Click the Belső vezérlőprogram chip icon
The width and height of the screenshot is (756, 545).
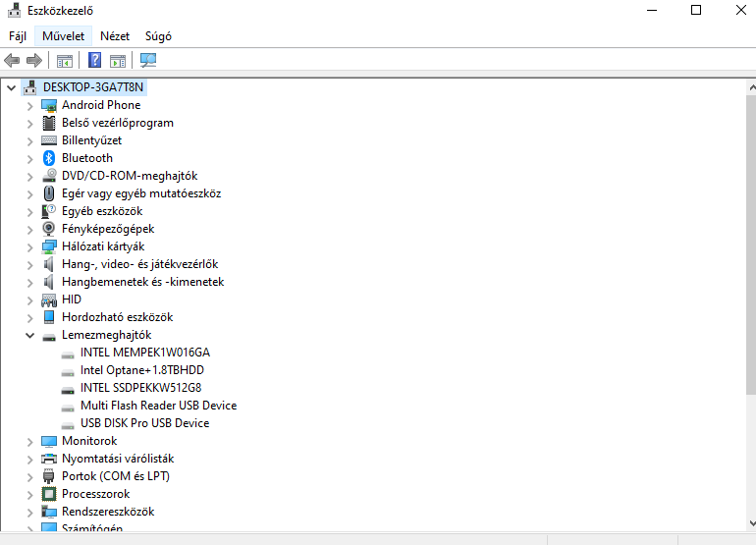[x=49, y=123]
